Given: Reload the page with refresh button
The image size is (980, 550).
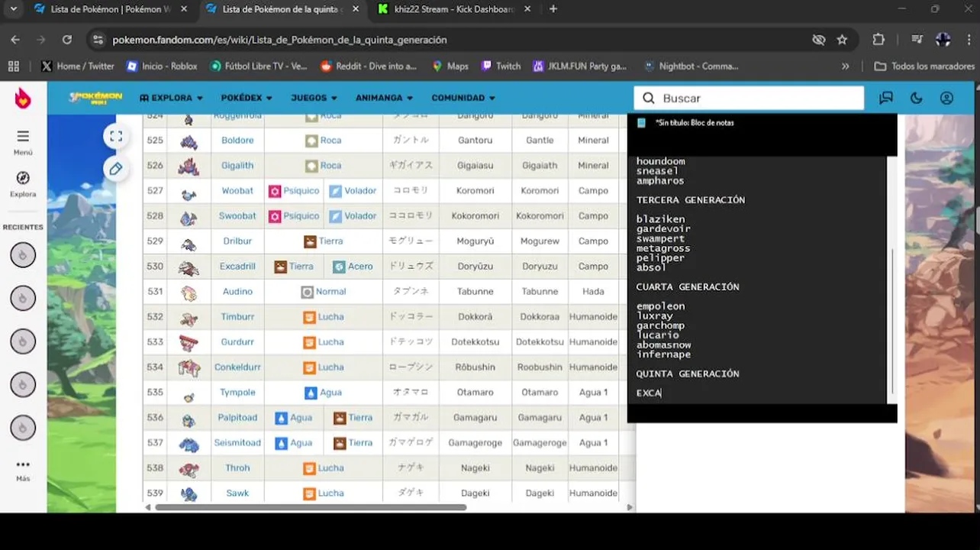Looking at the screenshot, I should (x=67, y=40).
